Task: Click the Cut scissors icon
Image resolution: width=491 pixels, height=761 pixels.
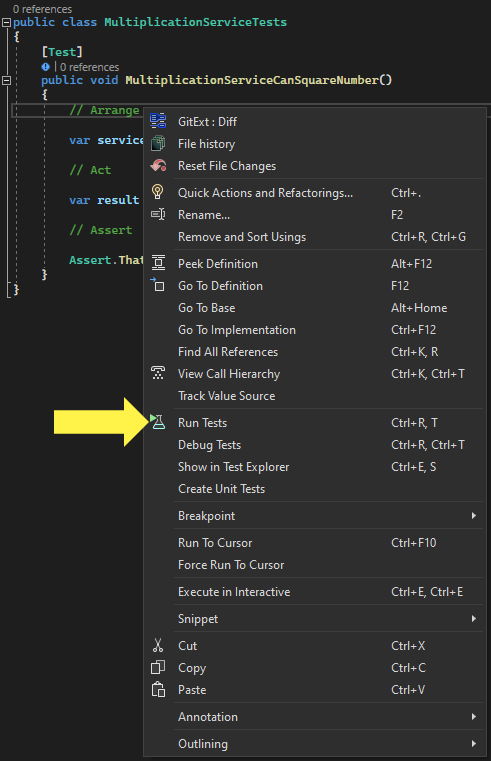Action: 158,645
